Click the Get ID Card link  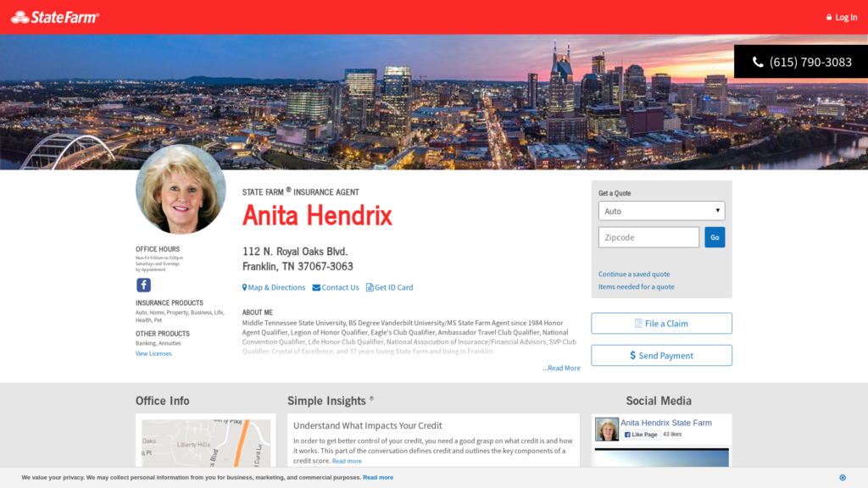tap(389, 287)
